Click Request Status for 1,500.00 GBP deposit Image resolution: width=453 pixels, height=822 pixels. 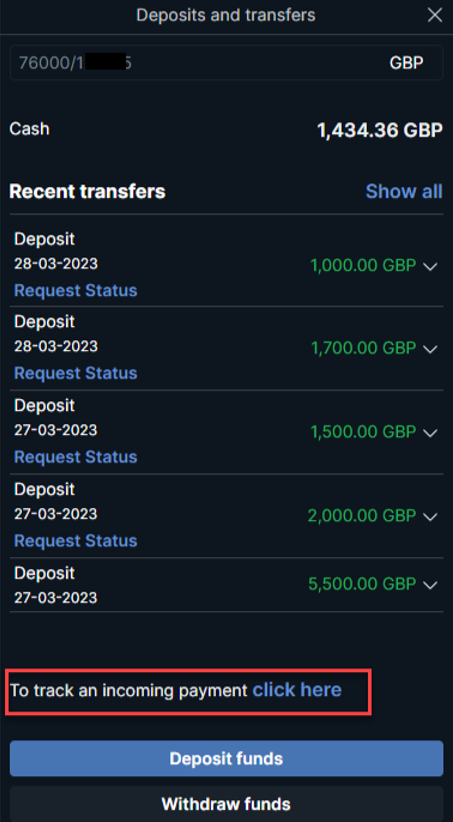click(x=76, y=457)
